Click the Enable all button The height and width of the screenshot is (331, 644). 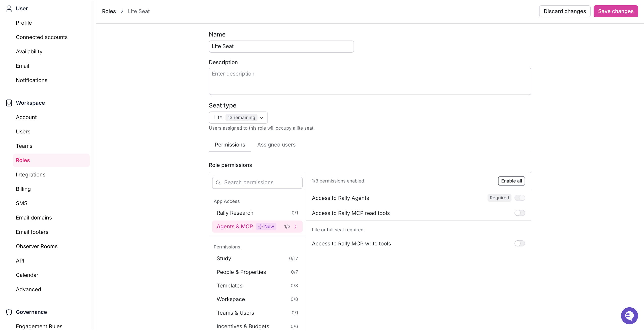click(511, 181)
